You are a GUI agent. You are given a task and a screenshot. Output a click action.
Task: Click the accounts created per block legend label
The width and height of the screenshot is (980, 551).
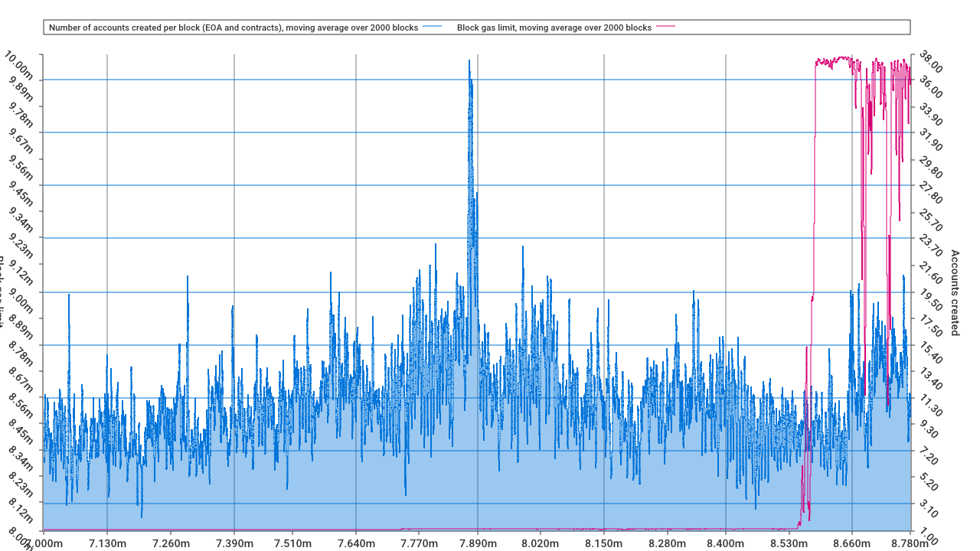coord(234,28)
